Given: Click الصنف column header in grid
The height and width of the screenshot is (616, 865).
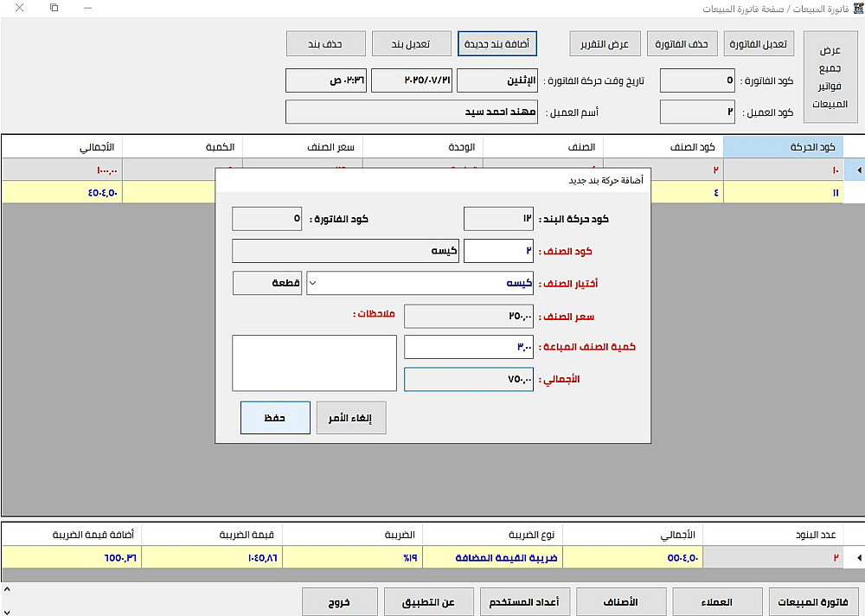Looking at the screenshot, I should pos(543,147).
